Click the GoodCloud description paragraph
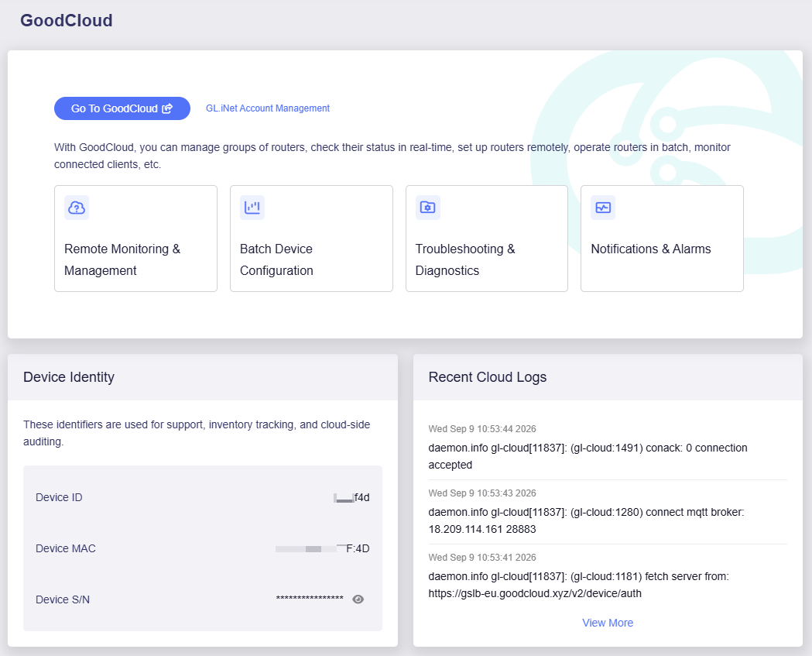This screenshot has width=812, height=656. [x=392, y=156]
